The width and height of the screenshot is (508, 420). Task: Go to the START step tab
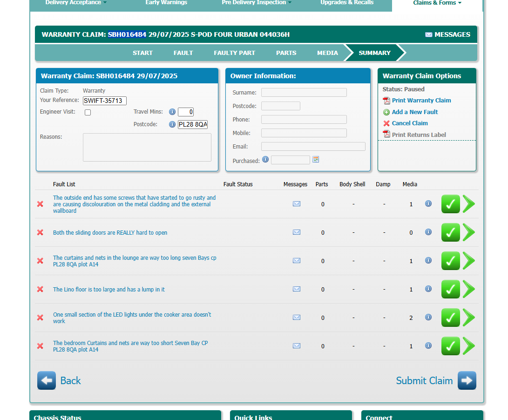point(142,53)
